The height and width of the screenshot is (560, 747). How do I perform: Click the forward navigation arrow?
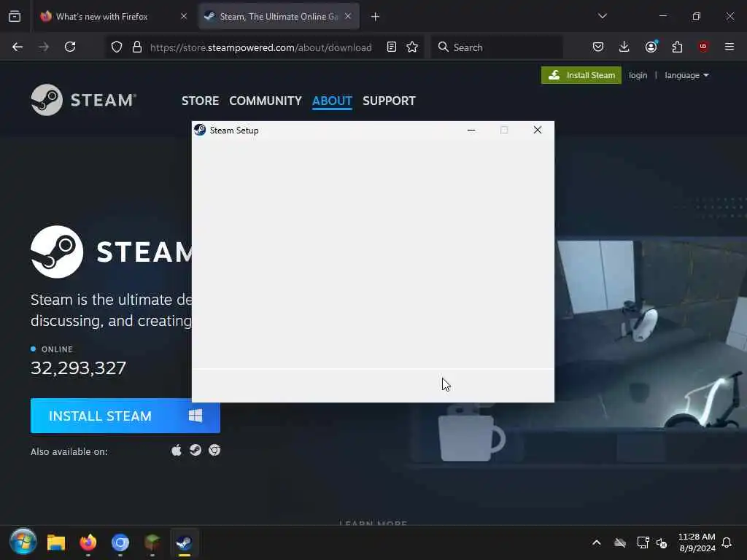click(44, 47)
